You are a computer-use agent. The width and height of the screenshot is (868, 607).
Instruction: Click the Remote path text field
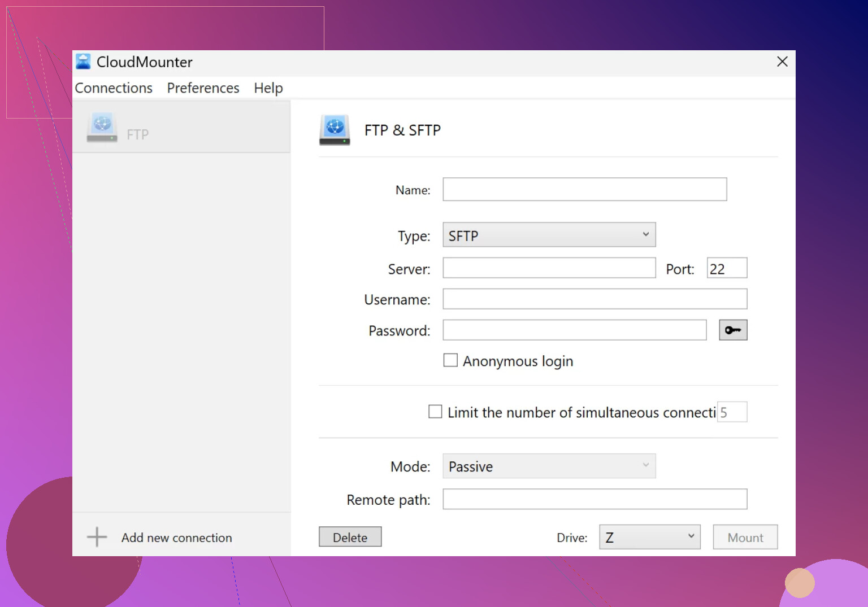click(594, 499)
